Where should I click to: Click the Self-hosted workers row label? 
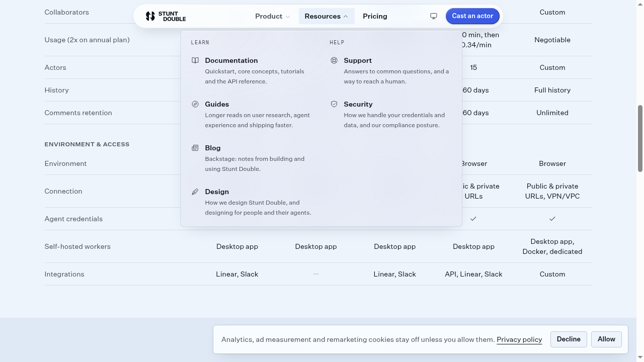[77, 246]
